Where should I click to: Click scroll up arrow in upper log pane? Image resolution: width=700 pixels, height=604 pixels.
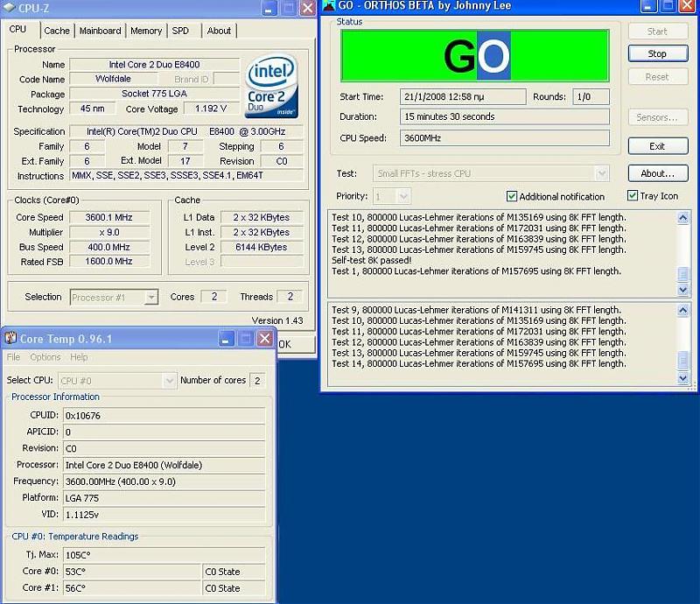pos(683,218)
